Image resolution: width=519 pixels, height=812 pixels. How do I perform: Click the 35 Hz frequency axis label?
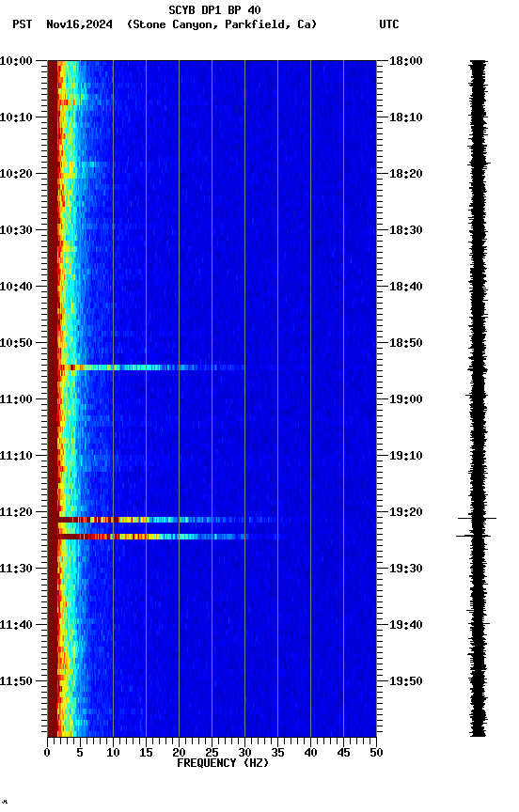pos(277,753)
